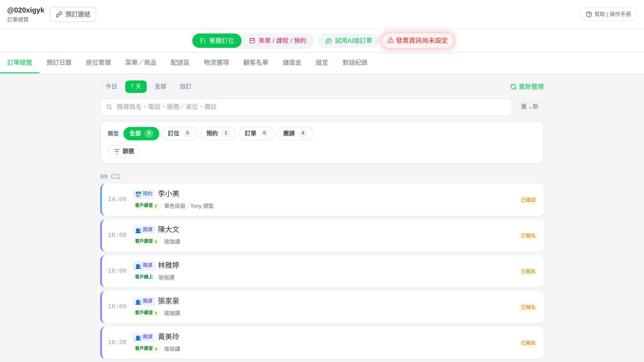The width and height of the screenshot is (644, 362).
Task: Open the 座位管理 tab
Action: pos(98,63)
